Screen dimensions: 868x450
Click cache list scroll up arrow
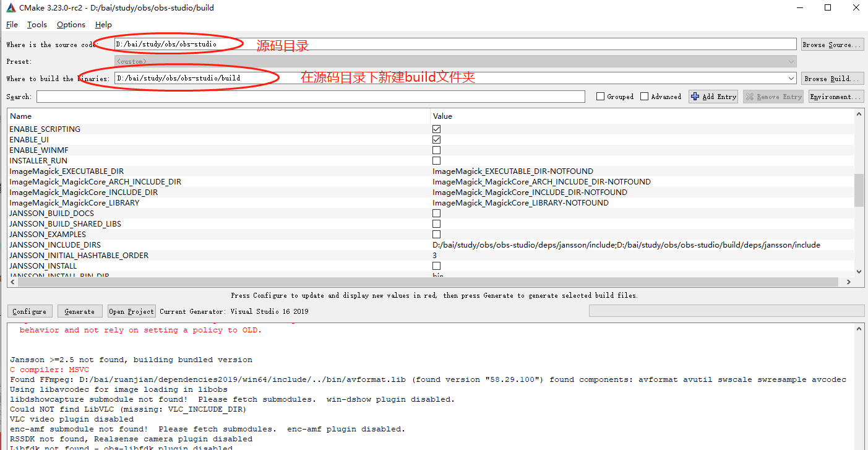pyautogui.click(x=859, y=115)
